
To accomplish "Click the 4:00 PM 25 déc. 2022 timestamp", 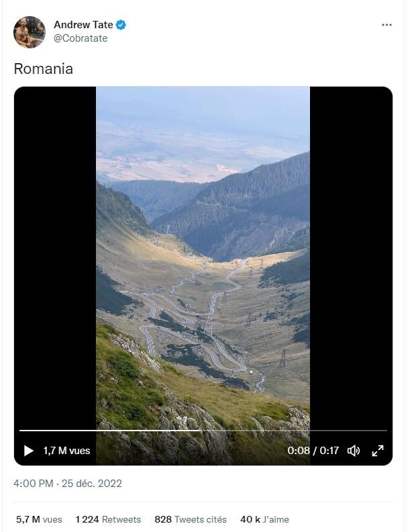I will 68,484.
